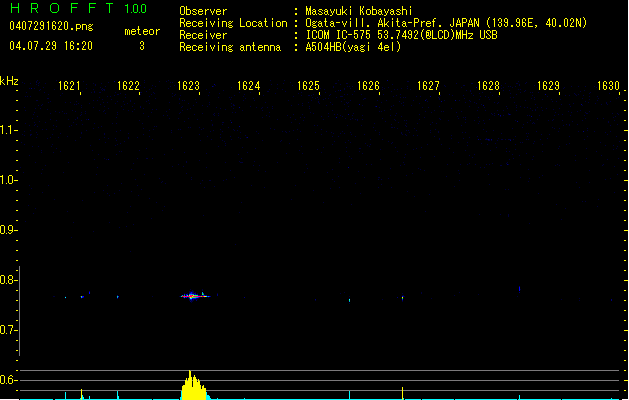Click the 1623 time axis label
Image resolution: width=629 pixels, height=400 pixels.
189,86
